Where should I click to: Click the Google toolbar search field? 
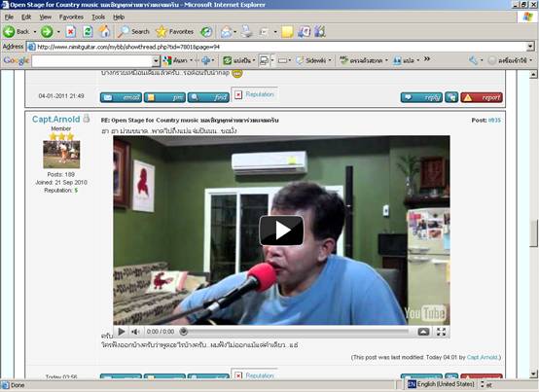click(92, 61)
